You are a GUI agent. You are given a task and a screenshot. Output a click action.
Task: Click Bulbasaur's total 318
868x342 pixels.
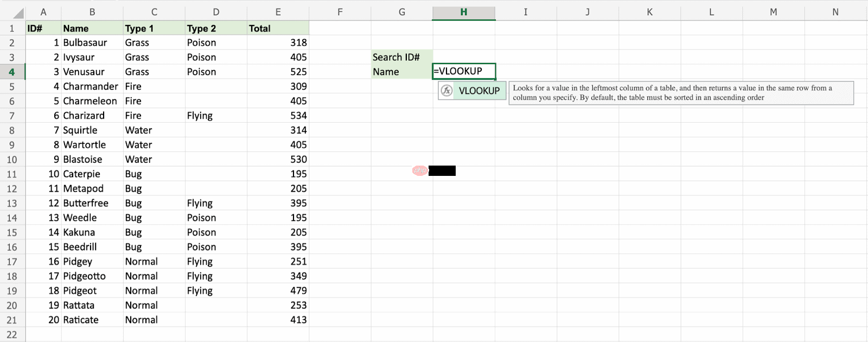pos(278,42)
